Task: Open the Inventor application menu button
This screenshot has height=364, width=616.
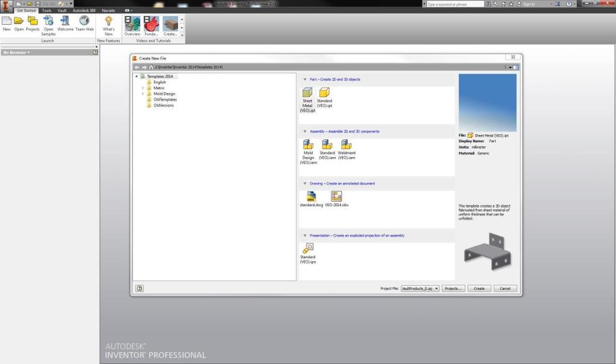Action: (5, 6)
